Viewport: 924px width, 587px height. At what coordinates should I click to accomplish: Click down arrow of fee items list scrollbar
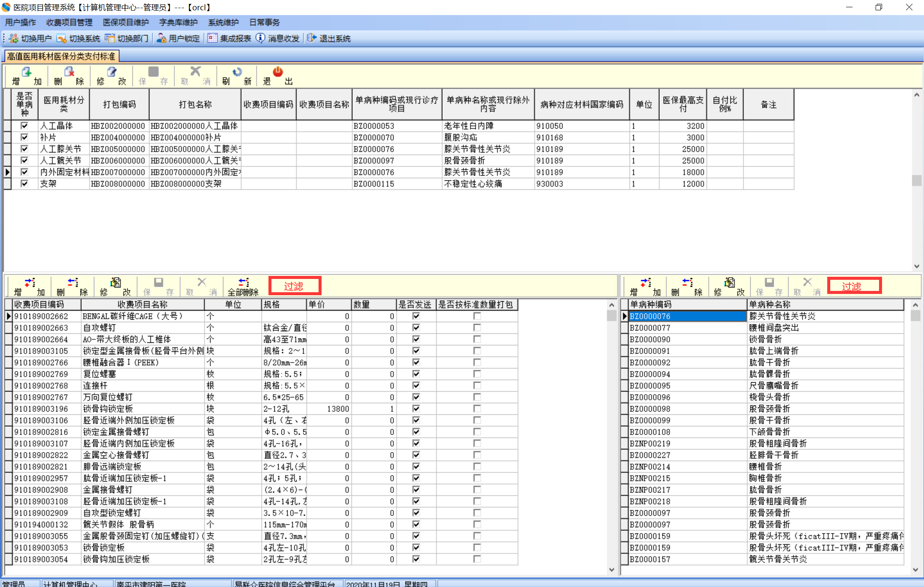coord(611,569)
